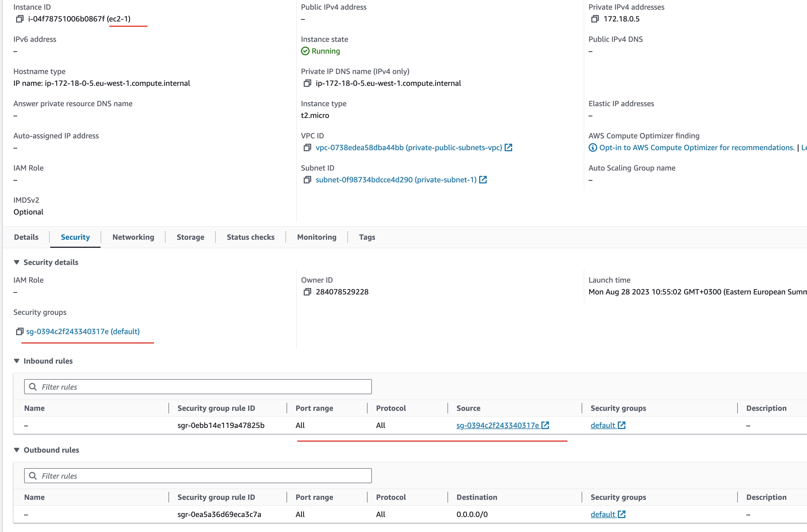Open the Networking tab
807x532 pixels.
(x=133, y=237)
